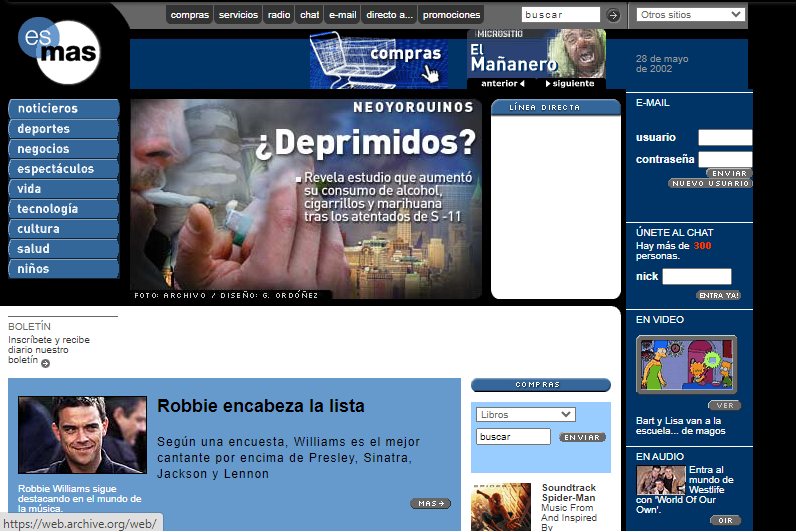Select the deportes section

63,129
